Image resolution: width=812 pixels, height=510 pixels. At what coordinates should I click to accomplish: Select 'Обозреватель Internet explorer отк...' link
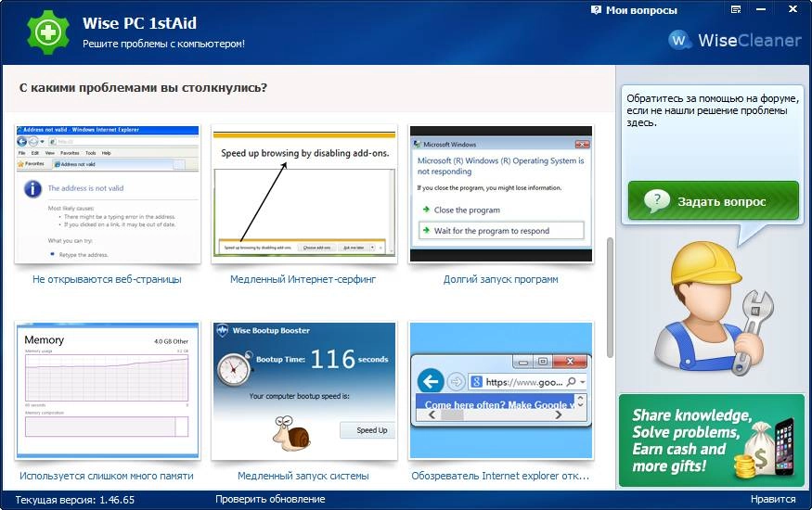[x=500, y=476]
